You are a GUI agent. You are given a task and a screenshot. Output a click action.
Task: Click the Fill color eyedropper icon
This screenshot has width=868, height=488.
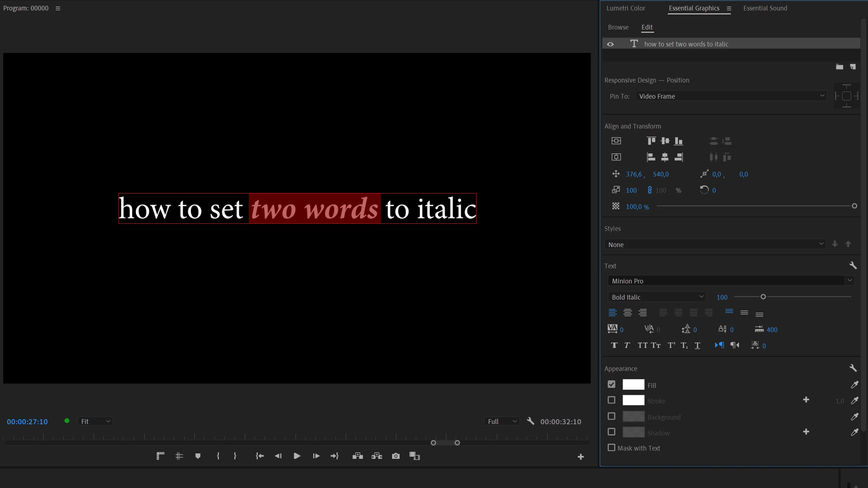(x=854, y=385)
